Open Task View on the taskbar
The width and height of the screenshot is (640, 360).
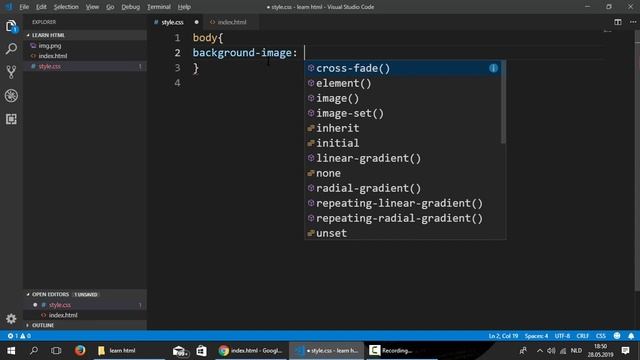[56, 351]
